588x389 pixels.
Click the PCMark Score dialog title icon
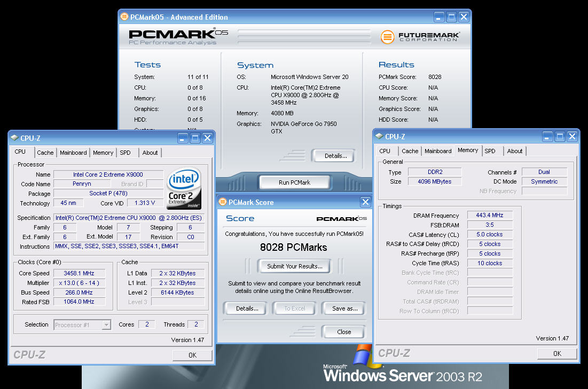point(223,202)
